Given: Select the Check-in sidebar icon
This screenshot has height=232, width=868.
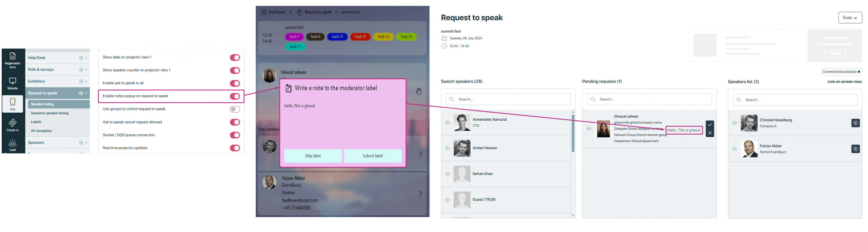Looking at the screenshot, I should pos(13,124).
